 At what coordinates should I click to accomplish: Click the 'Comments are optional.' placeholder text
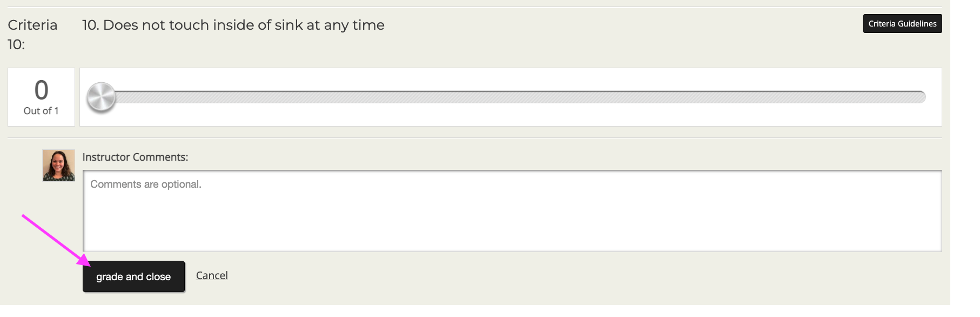pyautogui.click(x=146, y=184)
